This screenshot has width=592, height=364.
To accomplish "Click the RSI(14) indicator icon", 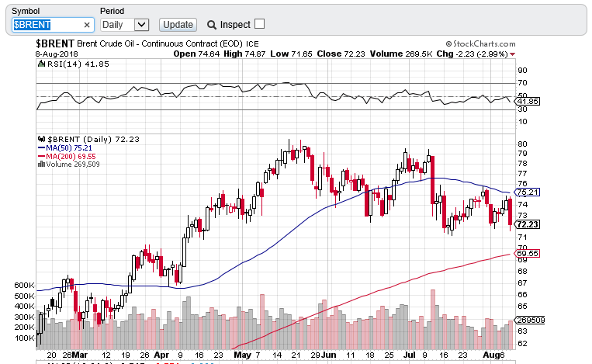I will (x=42, y=64).
